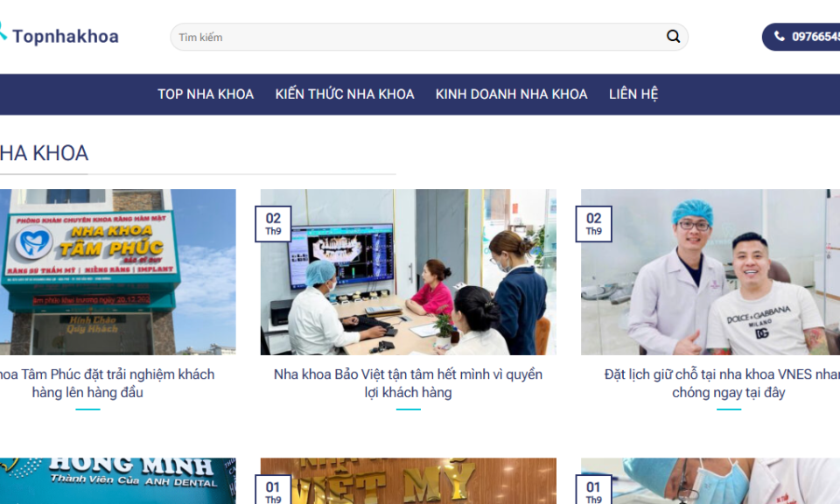This screenshot has height=504, width=840.
Task: Click the search magnifier icon
Action: coord(673,37)
